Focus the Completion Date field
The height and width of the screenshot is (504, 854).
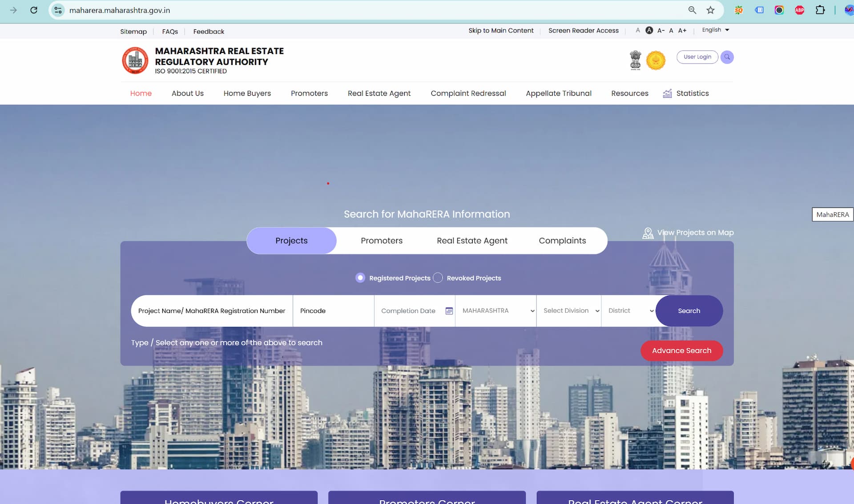pyautogui.click(x=415, y=311)
